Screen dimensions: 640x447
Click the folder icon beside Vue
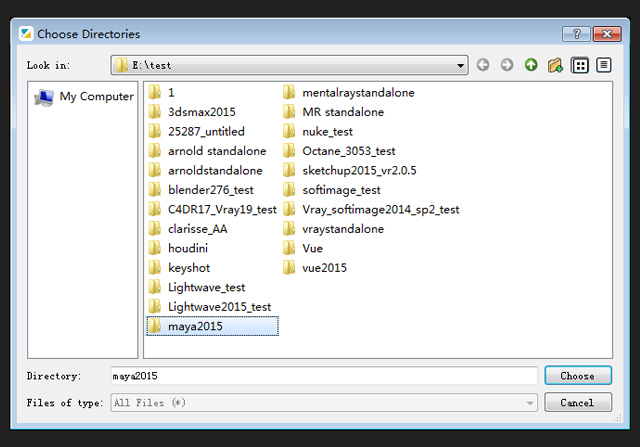289,248
